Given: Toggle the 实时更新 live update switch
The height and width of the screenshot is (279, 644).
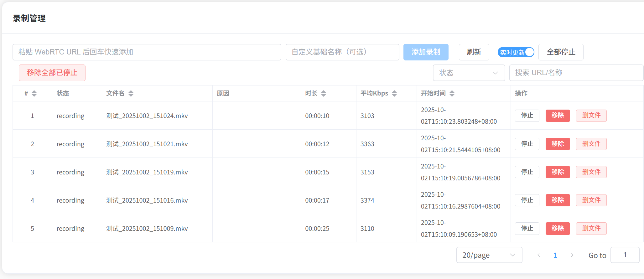Looking at the screenshot, I should [x=516, y=52].
